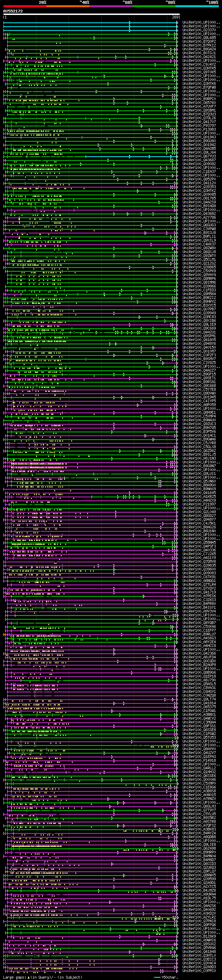Select hit label UniRef100_Q40150
This screenshot has height=980, width=222.
(x=199, y=347)
